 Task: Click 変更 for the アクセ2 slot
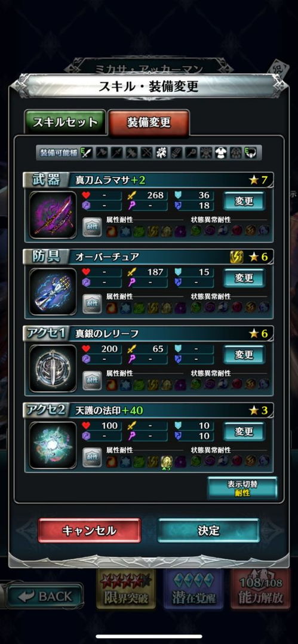[x=244, y=432]
